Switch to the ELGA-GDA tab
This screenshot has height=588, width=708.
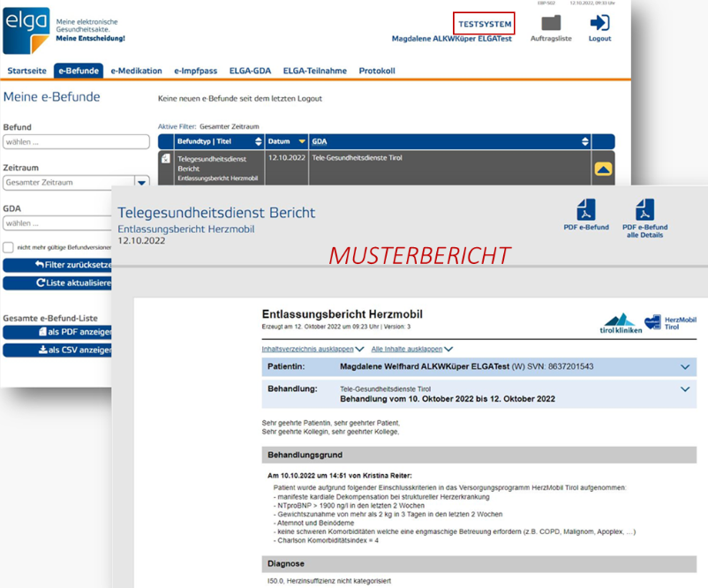point(250,71)
